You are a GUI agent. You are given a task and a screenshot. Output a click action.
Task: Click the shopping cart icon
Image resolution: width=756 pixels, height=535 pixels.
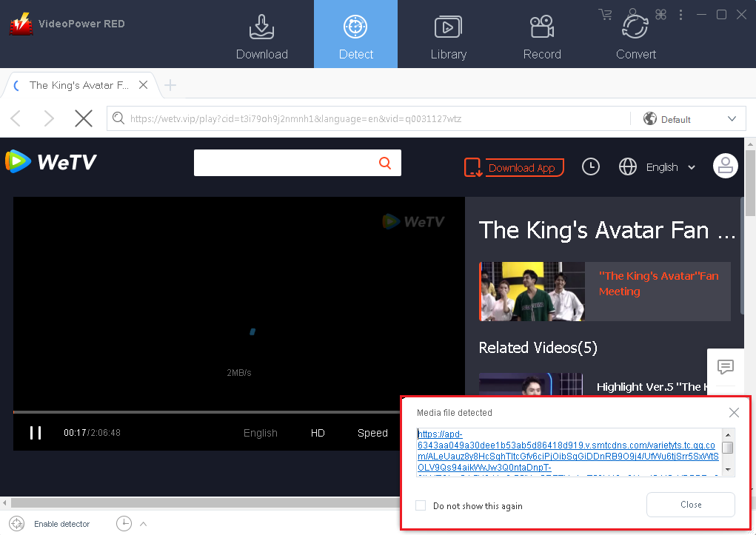point(605,15)
